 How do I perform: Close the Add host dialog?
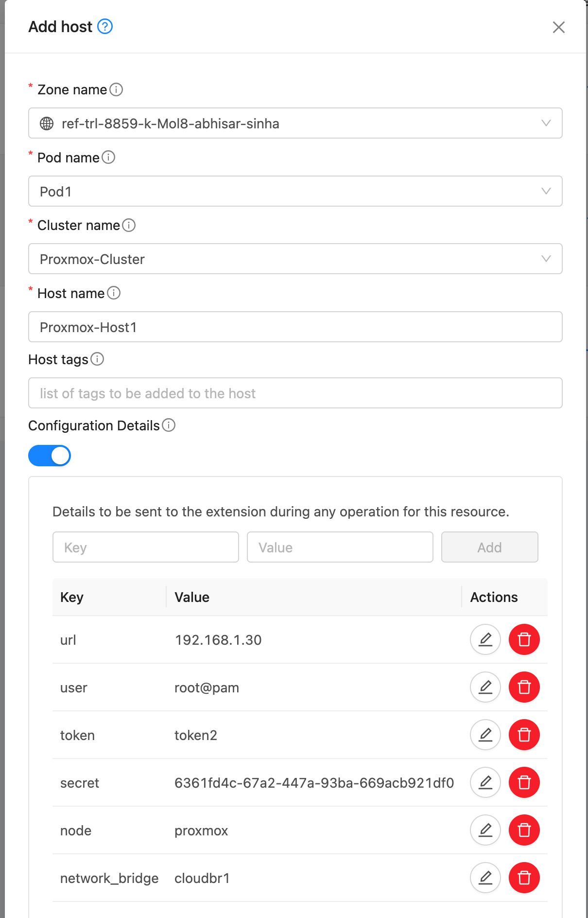558,27
